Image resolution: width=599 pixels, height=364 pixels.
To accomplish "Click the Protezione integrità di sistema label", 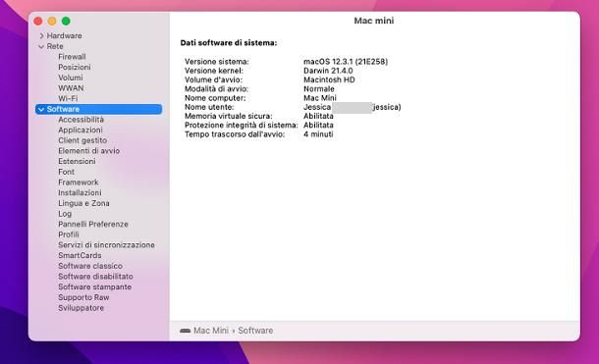I will (242, 126).
